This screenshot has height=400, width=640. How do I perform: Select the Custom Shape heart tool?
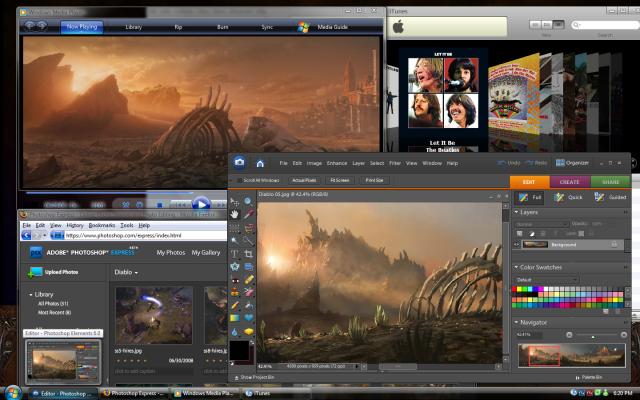pos(249,318)
